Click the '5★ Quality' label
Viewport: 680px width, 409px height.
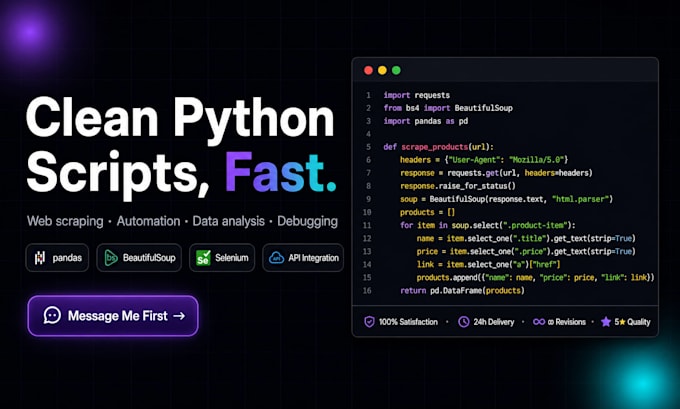point(632,322)
